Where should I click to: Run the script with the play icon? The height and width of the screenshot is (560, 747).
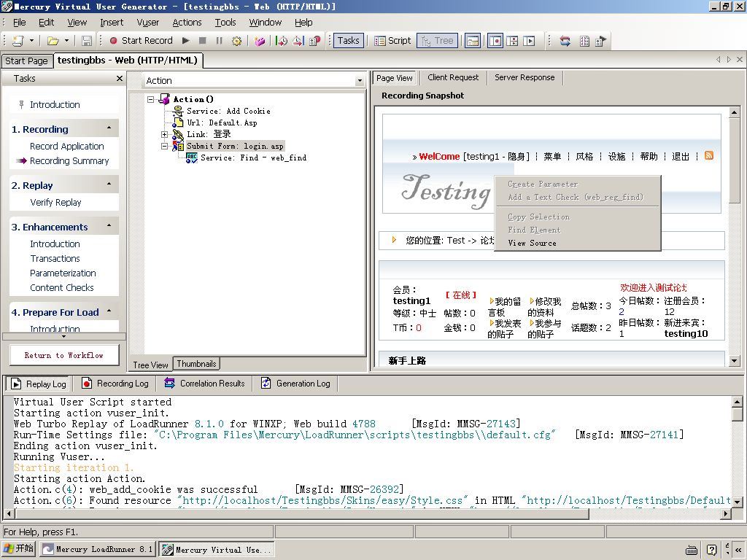186,41
